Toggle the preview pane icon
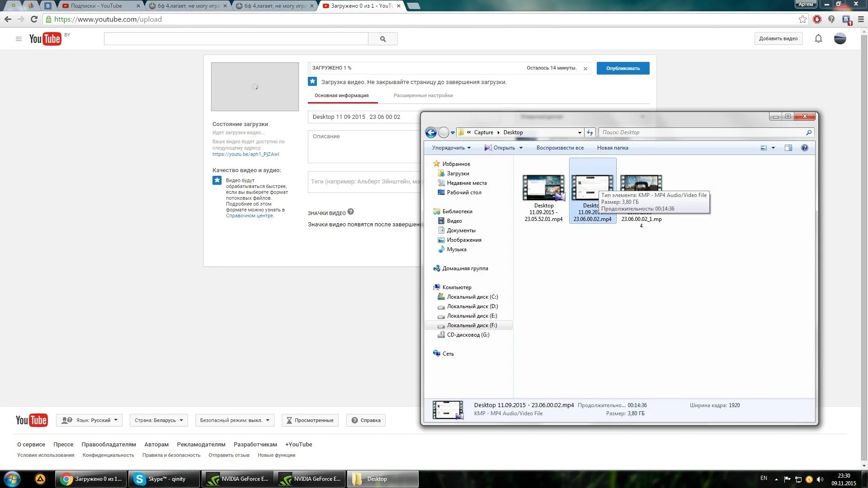 click(788, 148)
